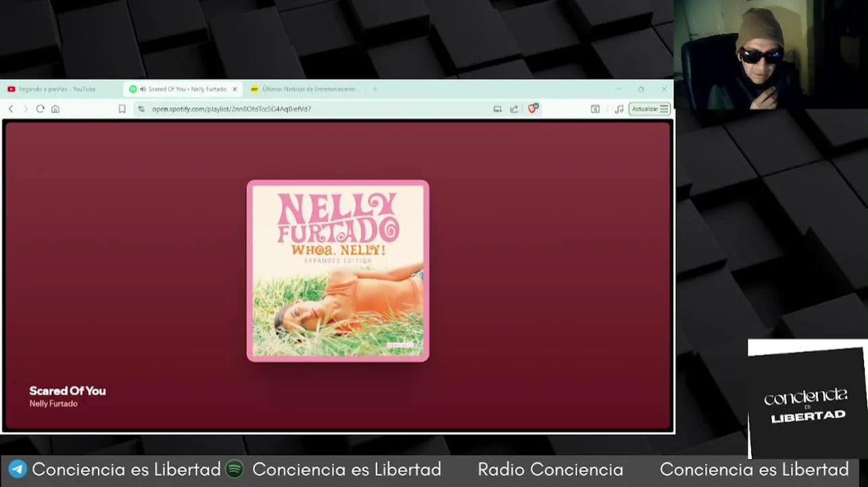Toggle the browser sidebar panel icon
Screen dimensions: 868x487
[x=595, y=109]
